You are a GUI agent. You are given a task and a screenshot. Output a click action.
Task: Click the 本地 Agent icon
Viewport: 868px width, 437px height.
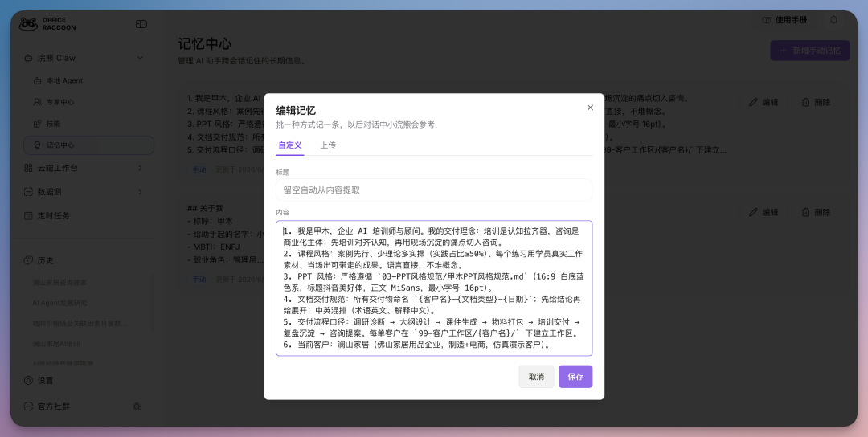(37, 80)
